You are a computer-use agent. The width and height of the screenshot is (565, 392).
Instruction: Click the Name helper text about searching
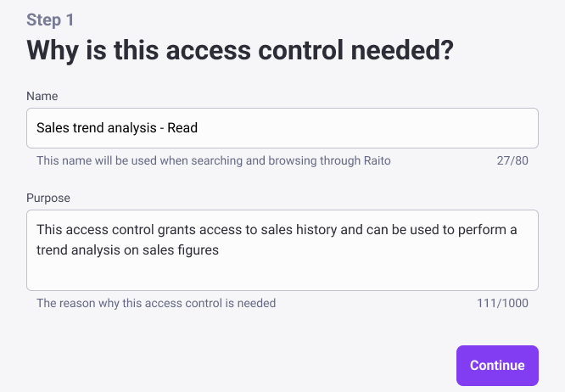(213, 160)
